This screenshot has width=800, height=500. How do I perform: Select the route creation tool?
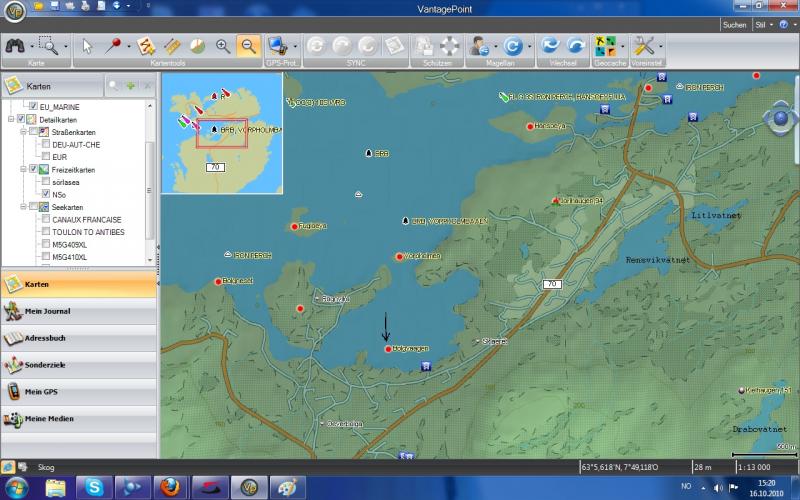146,46
